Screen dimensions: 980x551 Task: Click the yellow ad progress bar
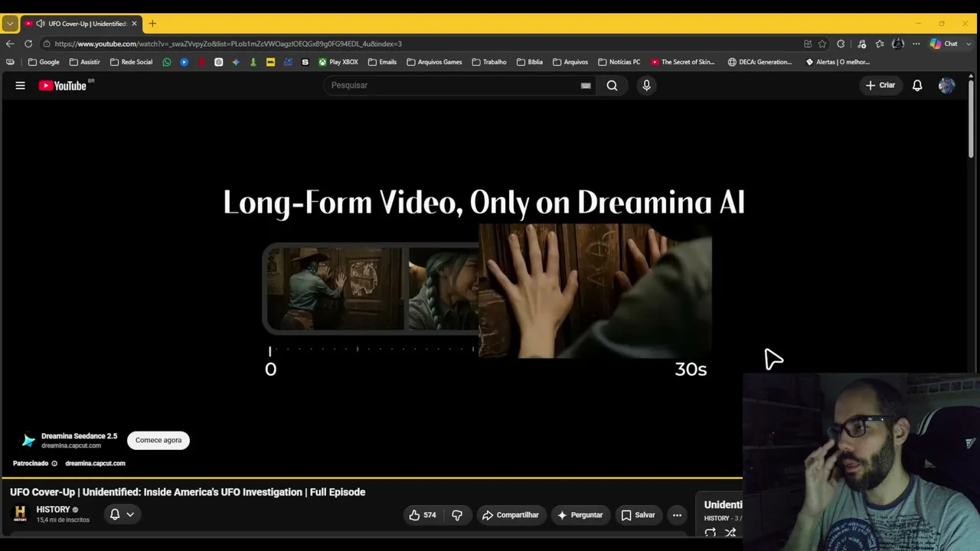coord(371,478)
